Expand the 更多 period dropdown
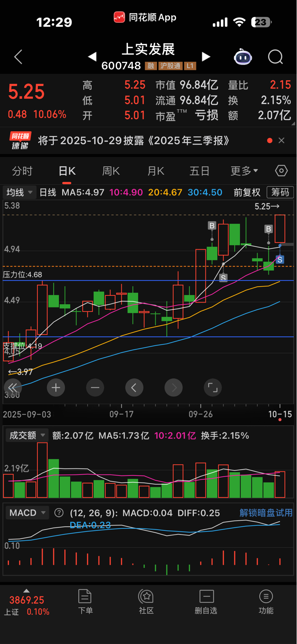The height and width of the screenshot is (644, 297). pyautogui.click(x=244, y=171)
